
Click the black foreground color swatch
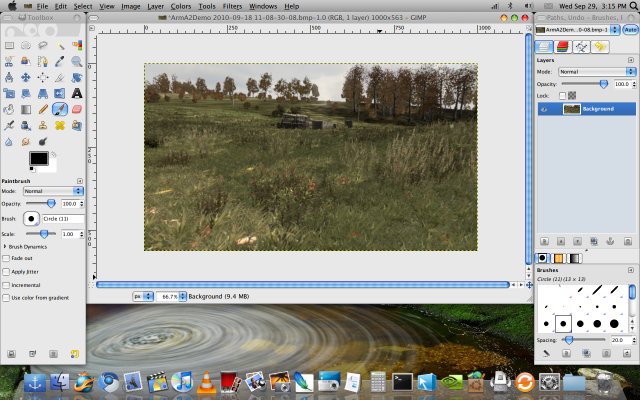click(x=38, y=158)
